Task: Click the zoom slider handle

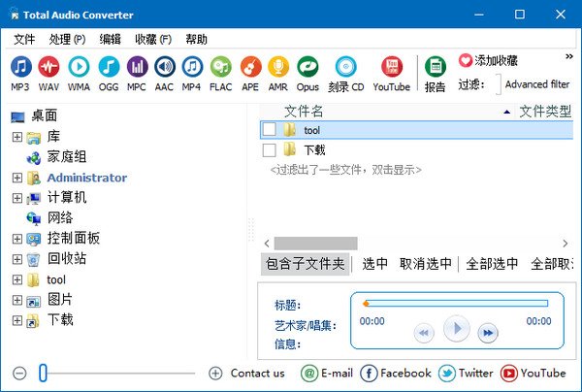Action: [x=43, y=373]
